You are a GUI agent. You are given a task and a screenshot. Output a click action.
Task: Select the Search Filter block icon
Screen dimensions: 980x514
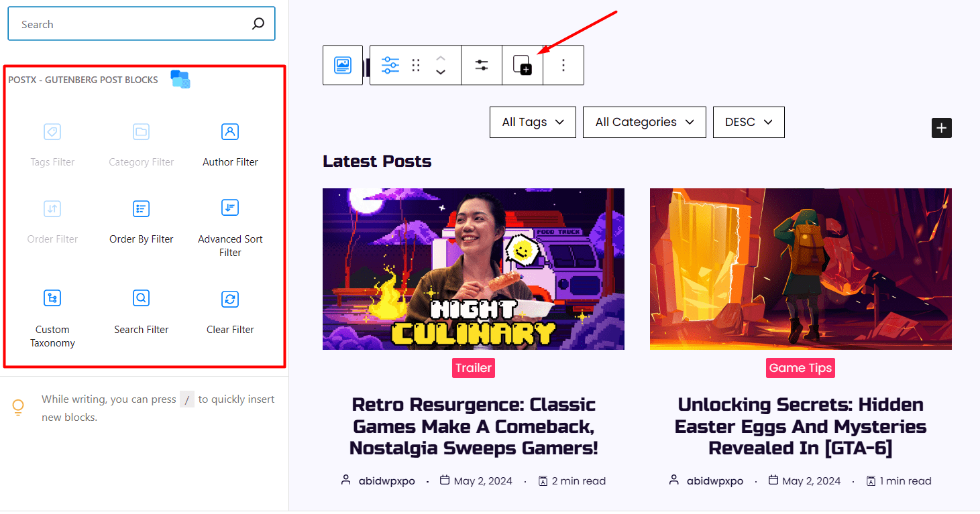[141, 298]
